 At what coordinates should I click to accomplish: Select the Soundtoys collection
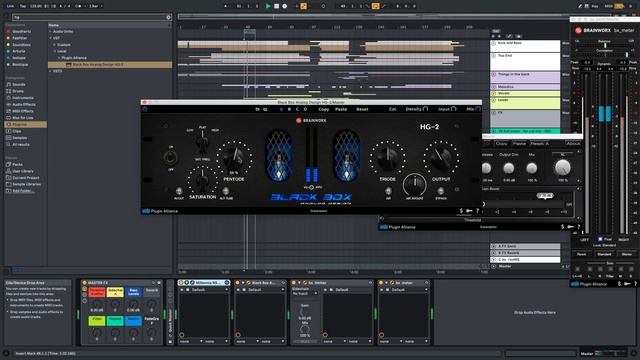pyautogui.click(x=21, y=44)
